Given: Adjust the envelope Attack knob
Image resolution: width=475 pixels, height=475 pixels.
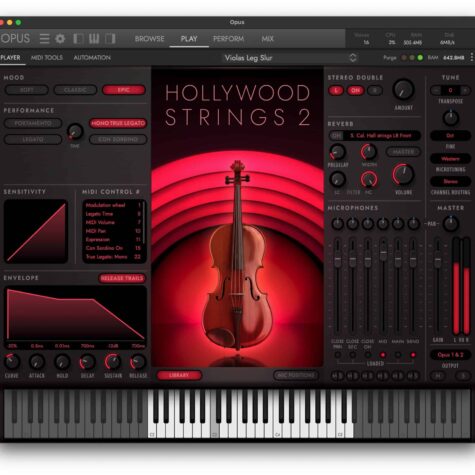Looking at the screenshot, I should click(x=37, y=362).
